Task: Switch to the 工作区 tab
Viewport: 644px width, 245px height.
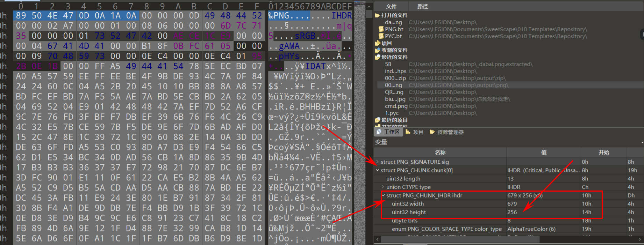Action: pyautogui.click(x=388, y=132)
